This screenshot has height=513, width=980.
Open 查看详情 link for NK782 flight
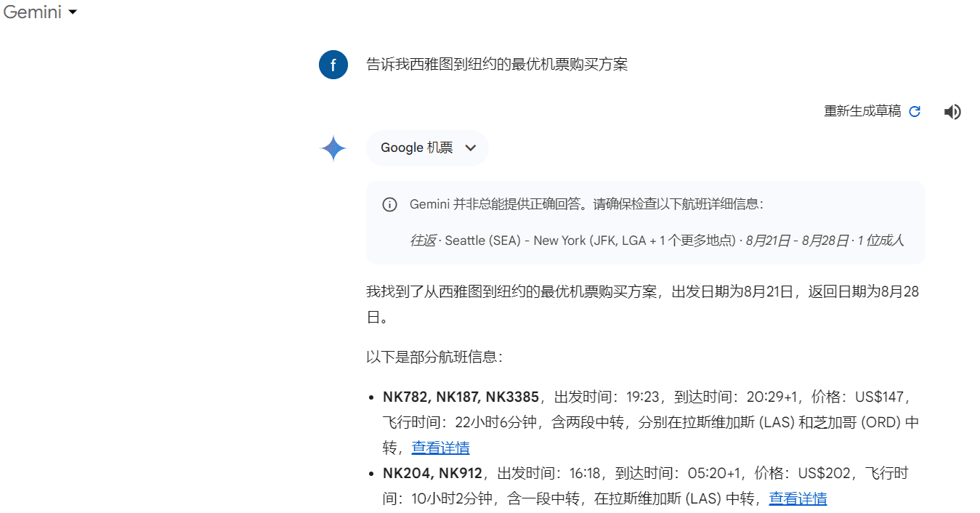[440, 448]
